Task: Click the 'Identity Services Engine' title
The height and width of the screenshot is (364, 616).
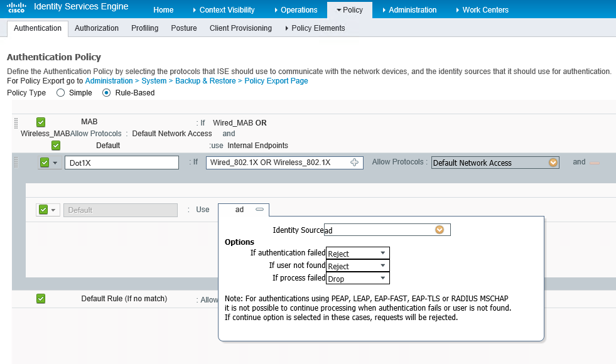Action: [81, 7]
